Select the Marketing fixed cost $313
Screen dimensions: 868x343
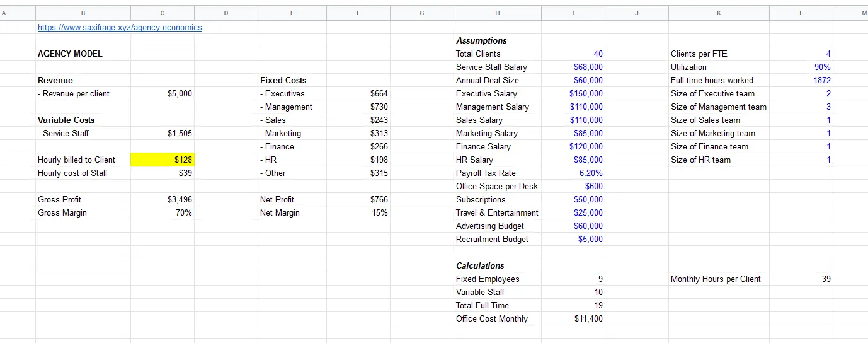pos(358,134)
